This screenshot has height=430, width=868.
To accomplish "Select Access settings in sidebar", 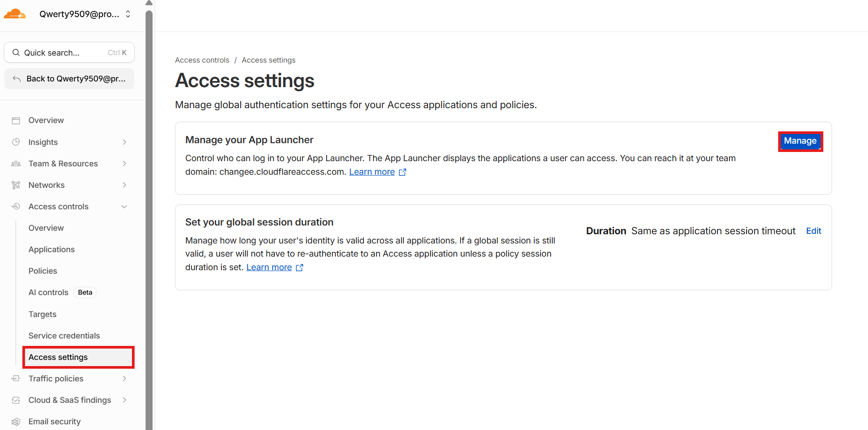I will [78, 357].
